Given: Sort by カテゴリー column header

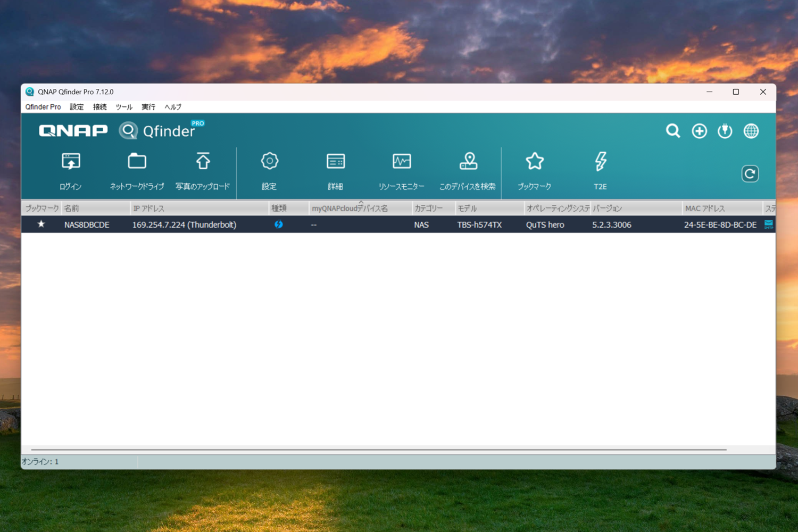Looking at the screenshot, I should tap(434, 208).
